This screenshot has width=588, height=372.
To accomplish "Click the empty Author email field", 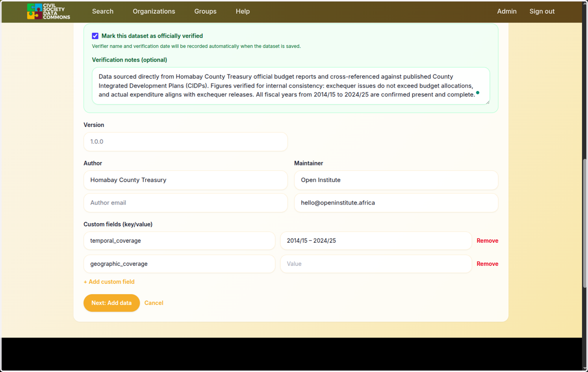I will [x=185, y=203].
